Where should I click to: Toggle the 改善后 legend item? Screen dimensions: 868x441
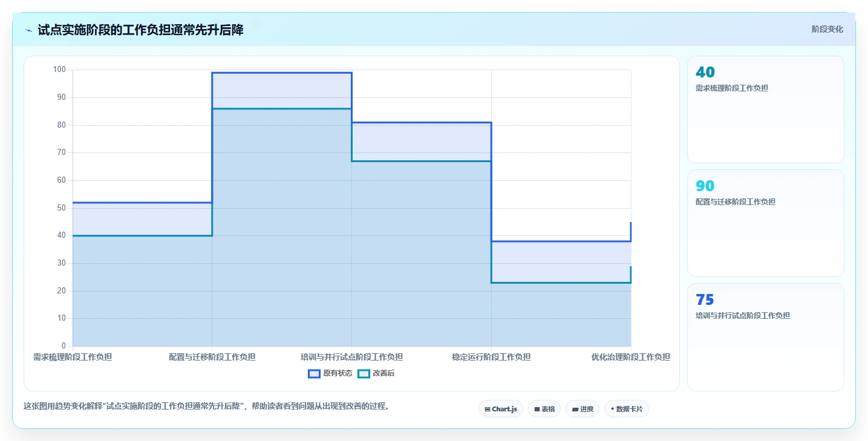[376, 373]
